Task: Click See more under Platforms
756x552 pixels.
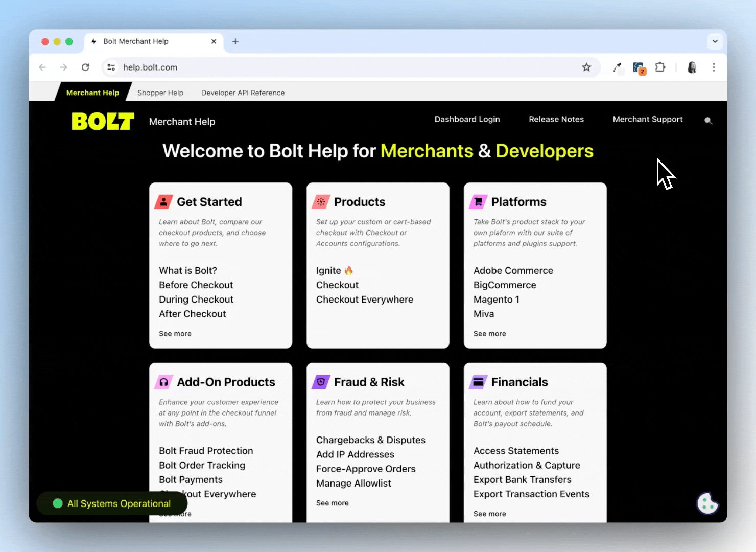Action: [x=490, y=333]
